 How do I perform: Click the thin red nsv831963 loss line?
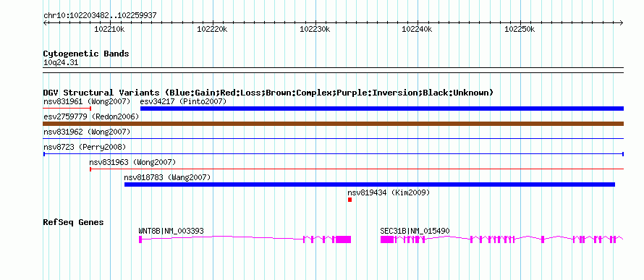pos(357,169)
